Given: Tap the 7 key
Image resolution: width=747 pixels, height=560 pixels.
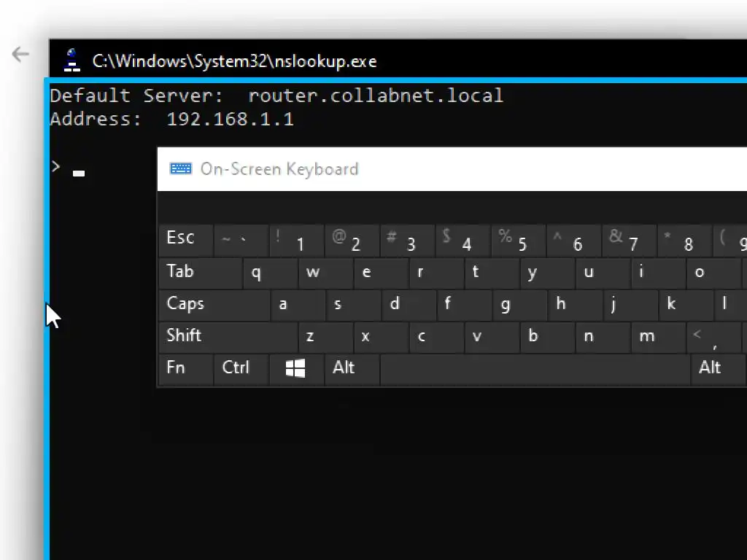Looking at the screenshot, I should coord(629,240).
